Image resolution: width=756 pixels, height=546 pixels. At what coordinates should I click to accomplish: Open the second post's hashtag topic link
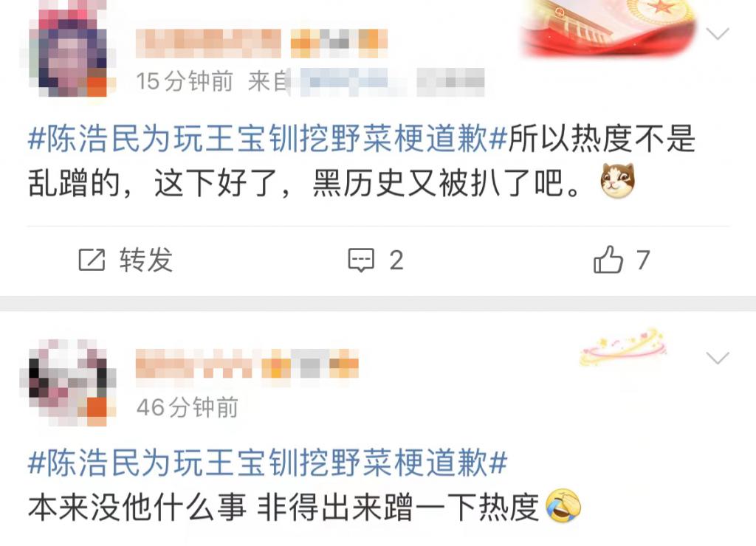[267, 463]
